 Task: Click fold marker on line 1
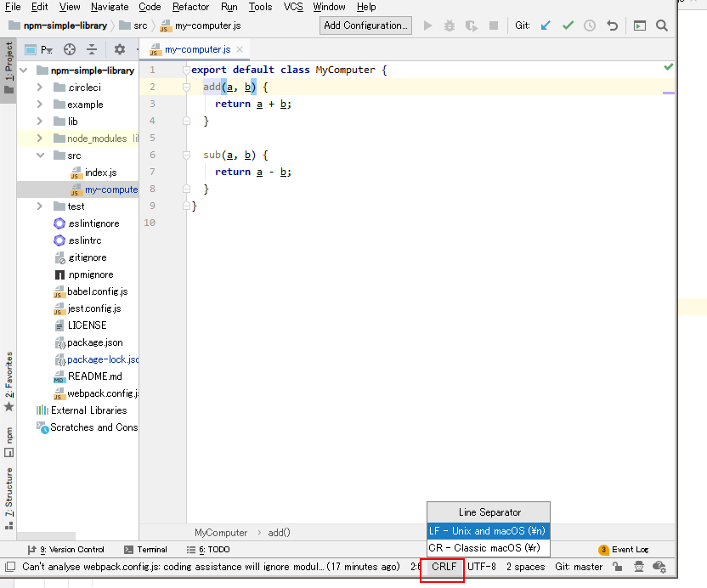186,70
